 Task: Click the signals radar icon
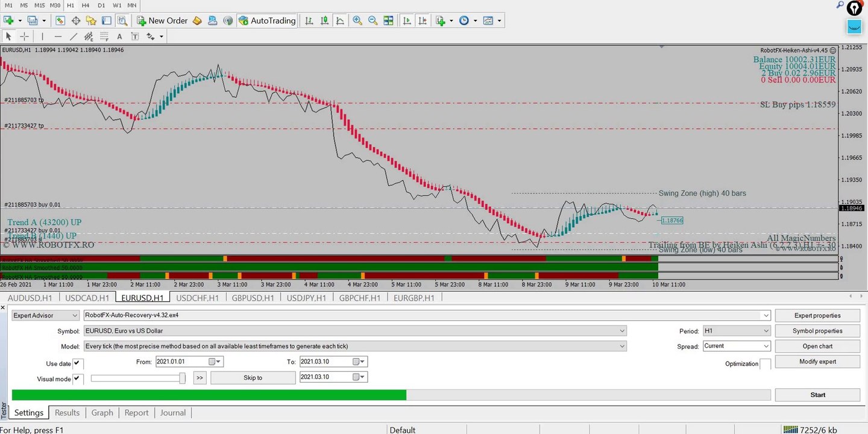(228, 20)
